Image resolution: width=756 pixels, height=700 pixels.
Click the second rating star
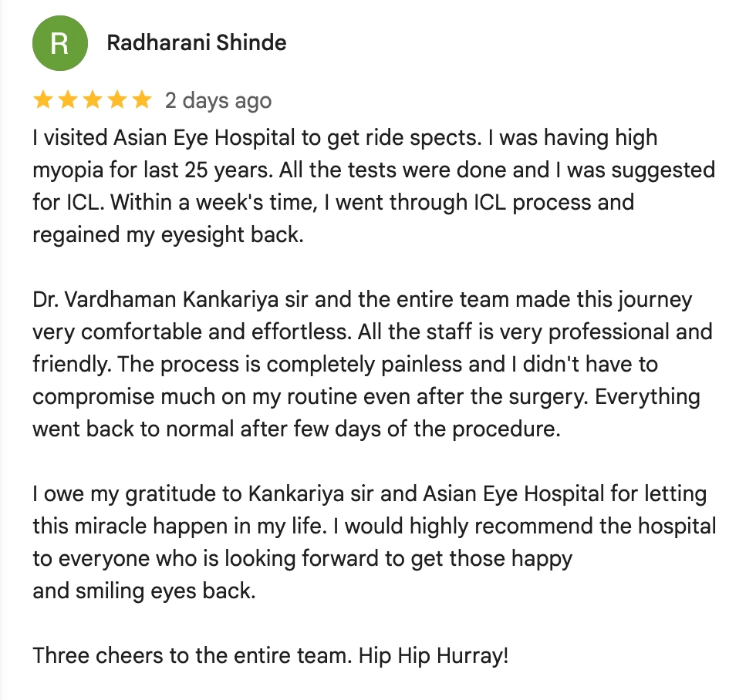click(68, 100)
